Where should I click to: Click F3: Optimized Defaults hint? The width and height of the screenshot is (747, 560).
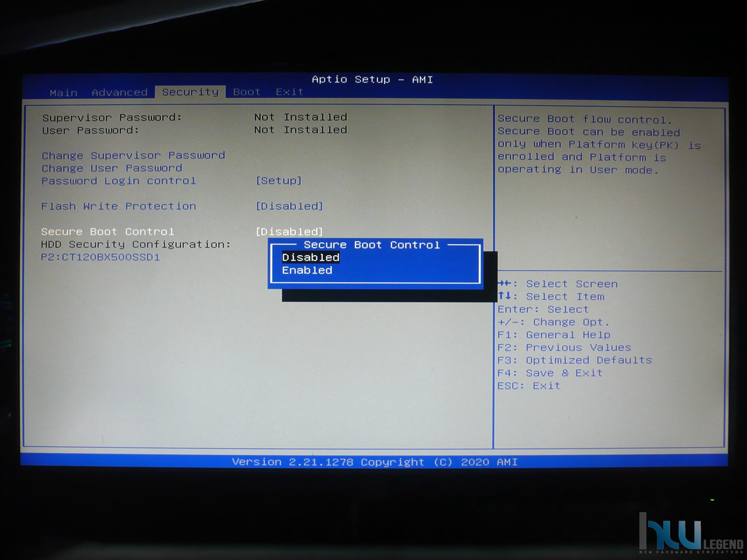(x=575, y=360)
